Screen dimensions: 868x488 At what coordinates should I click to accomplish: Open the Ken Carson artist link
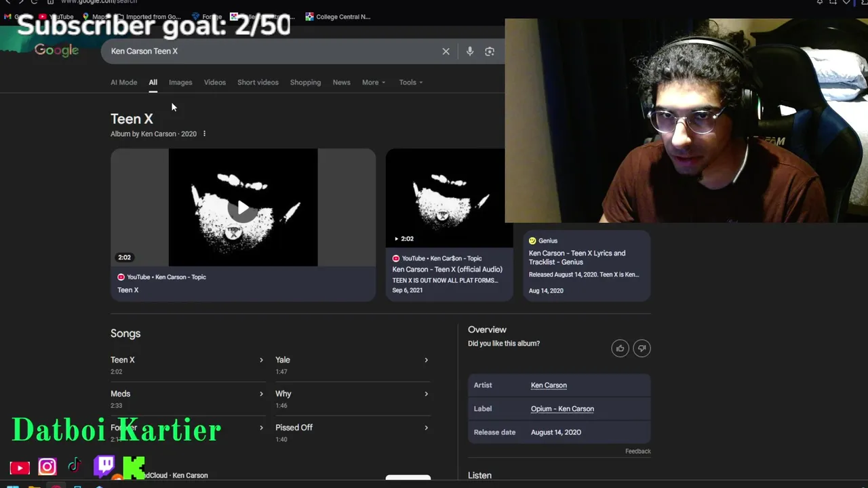tap(549, 385)
